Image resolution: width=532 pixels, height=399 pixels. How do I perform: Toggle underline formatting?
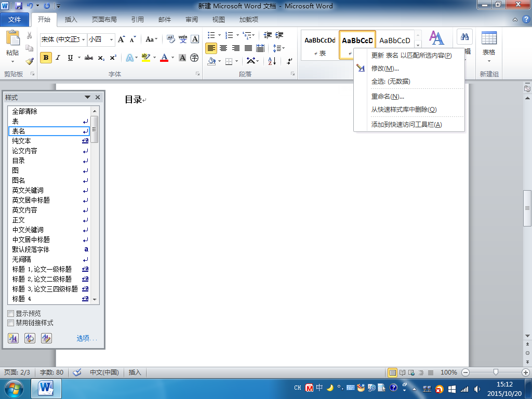pos(70,58)
